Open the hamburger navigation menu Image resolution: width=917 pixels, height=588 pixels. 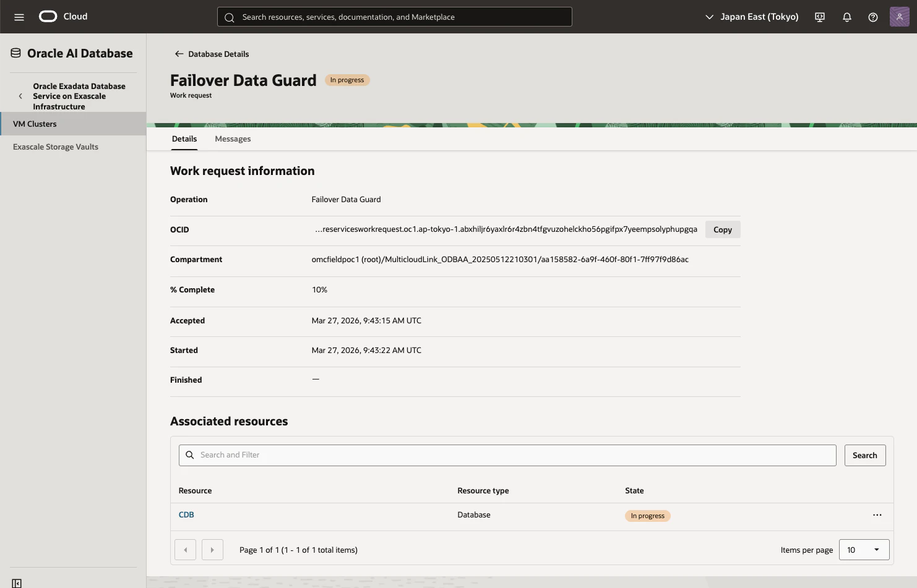pos(19,17)
